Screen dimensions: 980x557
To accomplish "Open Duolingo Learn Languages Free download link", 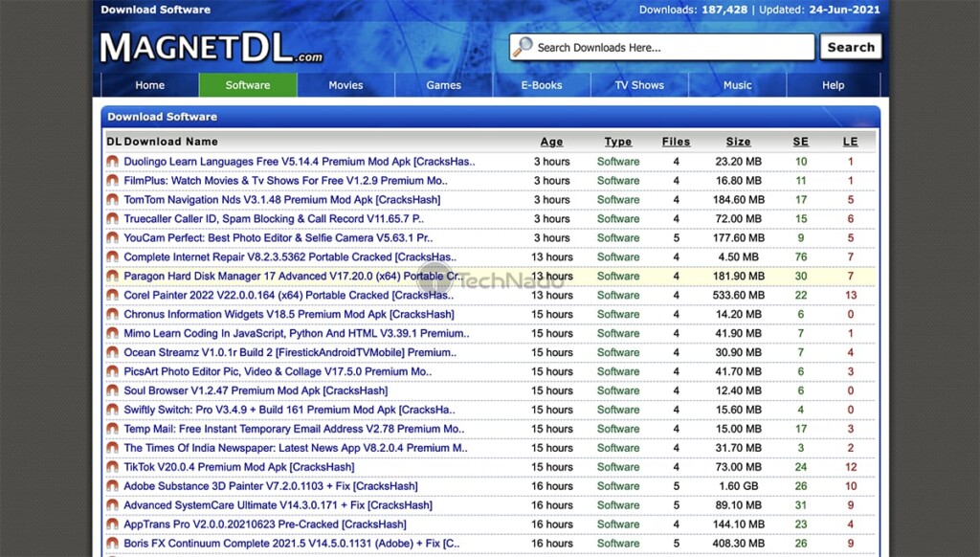I will tap(300, 162).
